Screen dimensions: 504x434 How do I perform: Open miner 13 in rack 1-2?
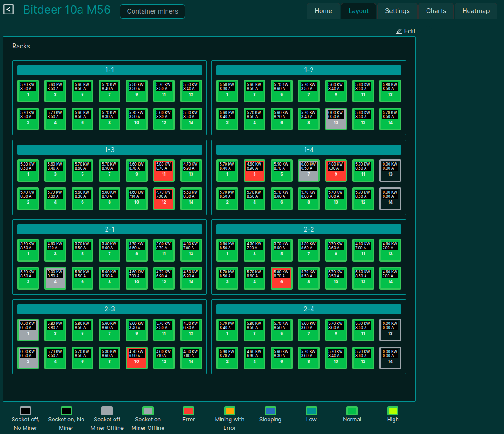(390, 91)
